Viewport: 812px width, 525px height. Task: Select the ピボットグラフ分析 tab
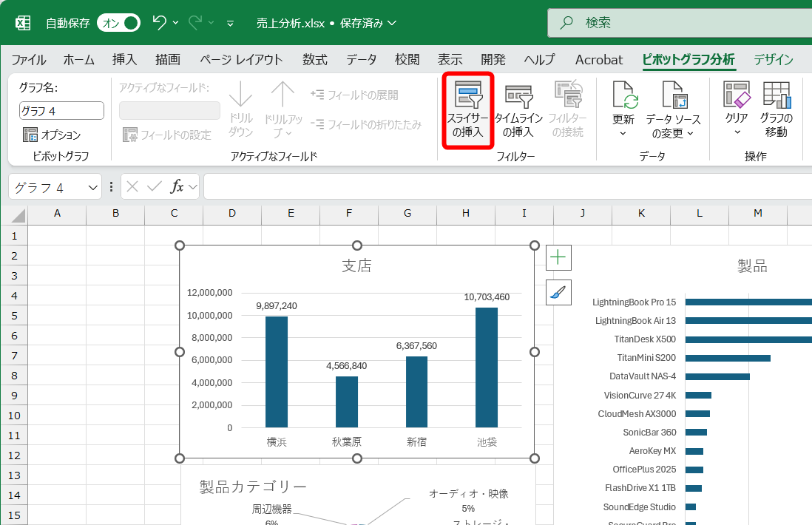point(688,60)
